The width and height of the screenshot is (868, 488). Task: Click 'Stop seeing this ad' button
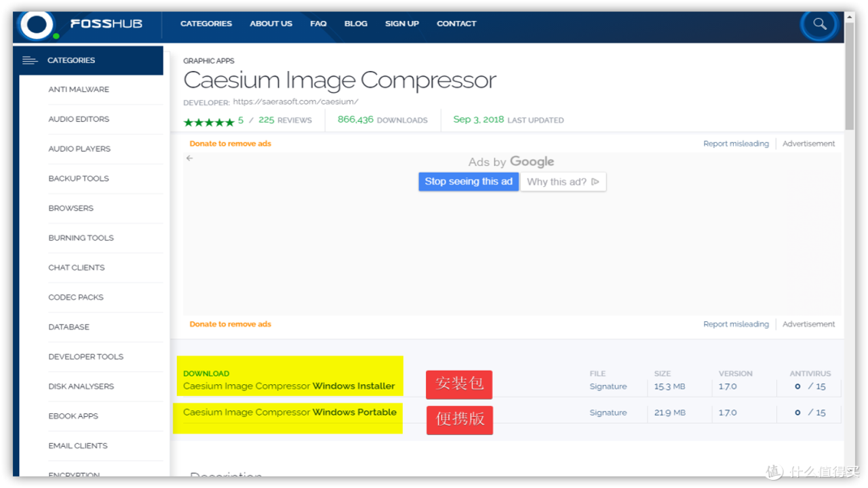pyautogui.click(x=469, y=182)
